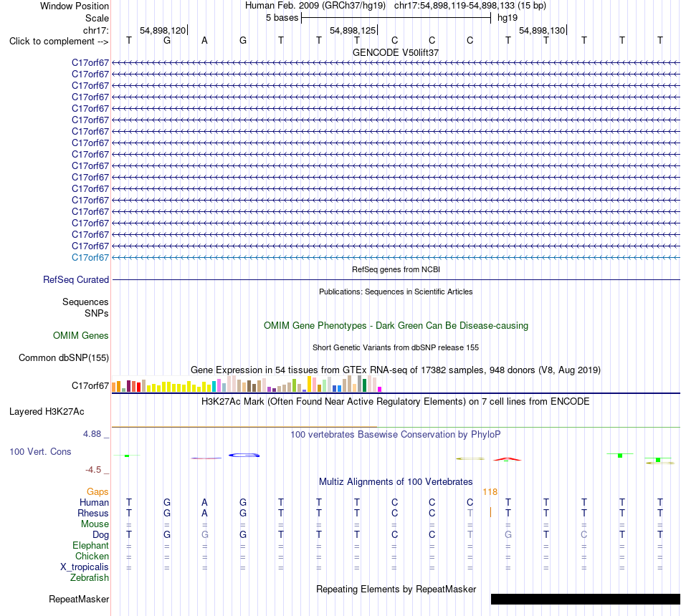Click the chr17:54,898,119-54,898,133 position text

(454, 6)
